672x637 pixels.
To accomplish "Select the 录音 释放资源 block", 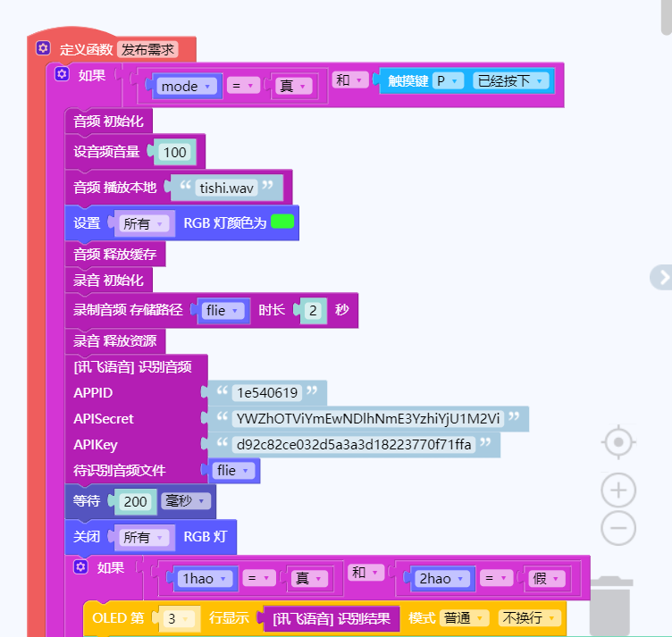I will (x=115, y=341).
